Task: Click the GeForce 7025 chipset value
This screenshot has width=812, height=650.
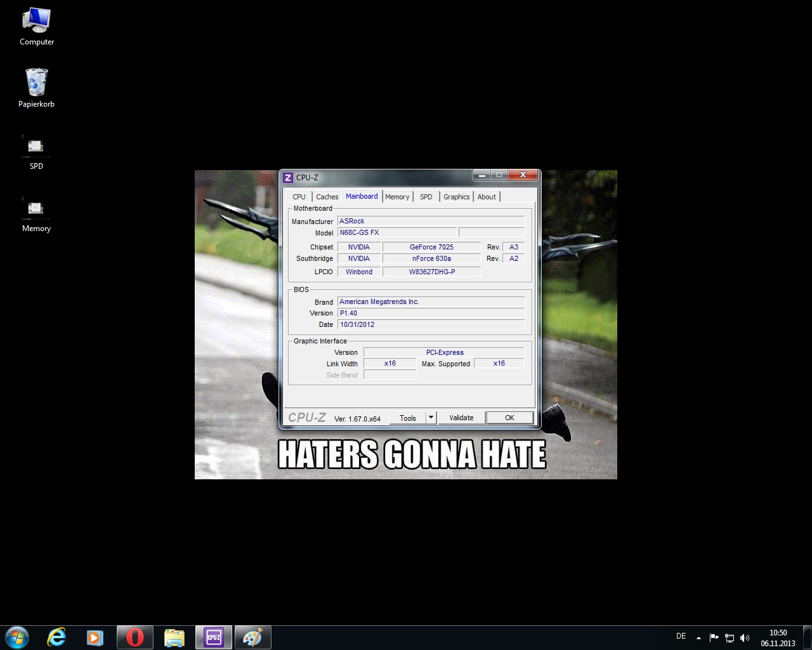Action: [431, 247]
